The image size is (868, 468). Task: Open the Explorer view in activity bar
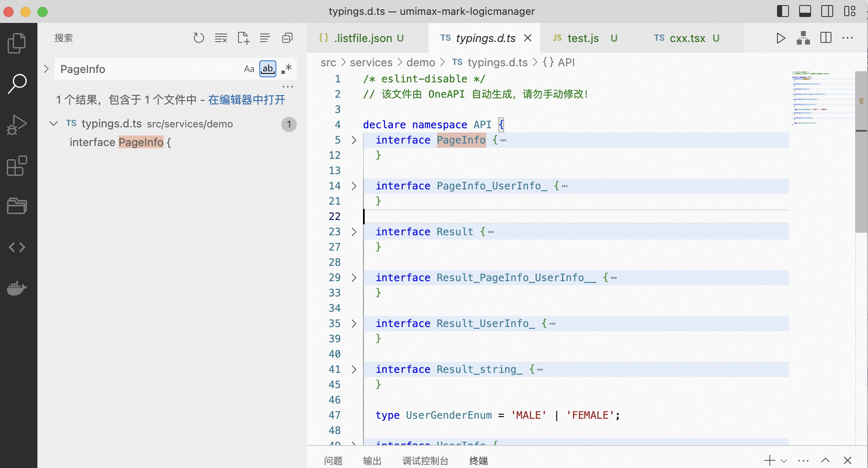17,43
